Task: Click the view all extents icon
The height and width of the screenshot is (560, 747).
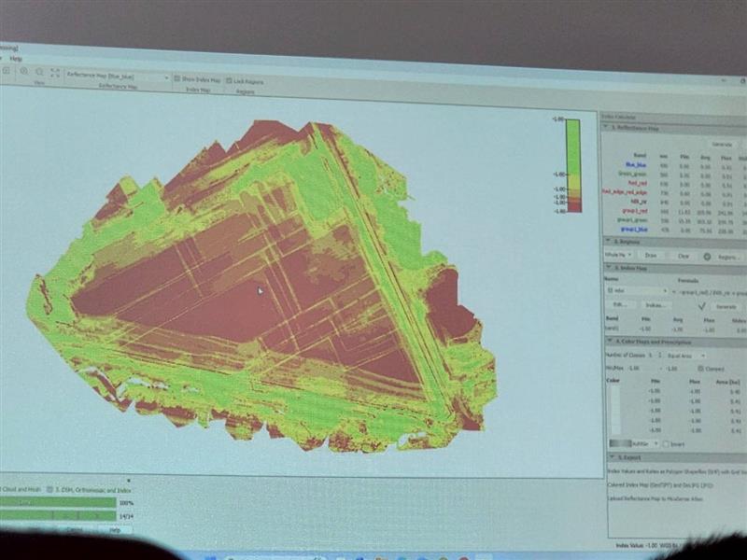Action: [x=55, y=73]
